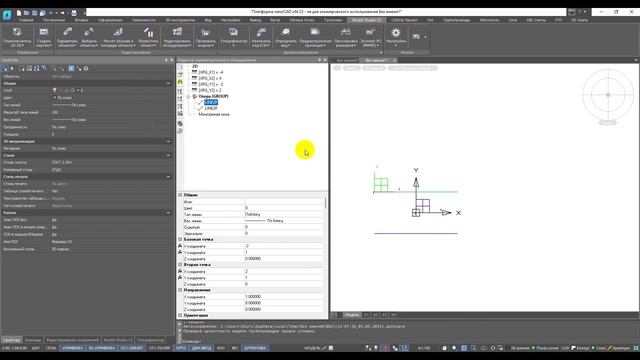Click the New document icon in quick access

(19, 13)
